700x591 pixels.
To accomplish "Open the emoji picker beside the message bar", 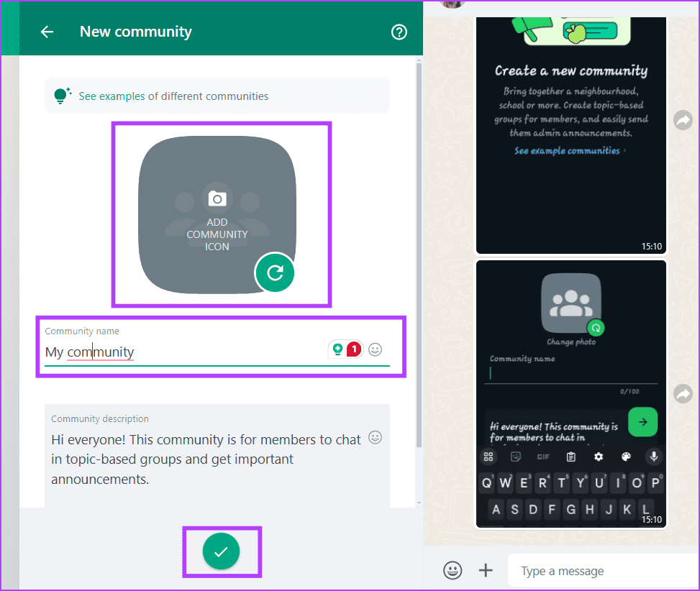I will (x=452, y=570).
